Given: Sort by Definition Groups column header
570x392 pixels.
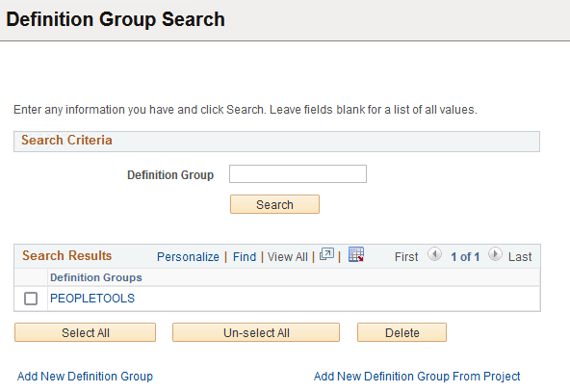Looking at the screenshot, I should click(x=96, y=277).
